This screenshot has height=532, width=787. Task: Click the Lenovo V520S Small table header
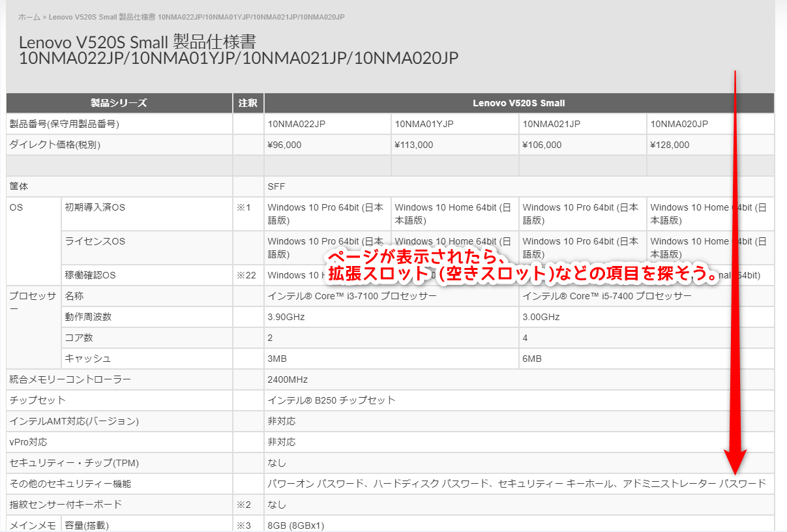click(519, 103)
